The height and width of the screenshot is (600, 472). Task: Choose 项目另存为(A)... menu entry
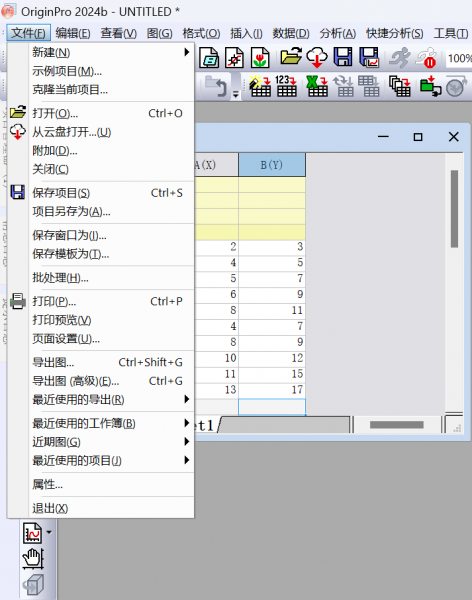point(111,211)
